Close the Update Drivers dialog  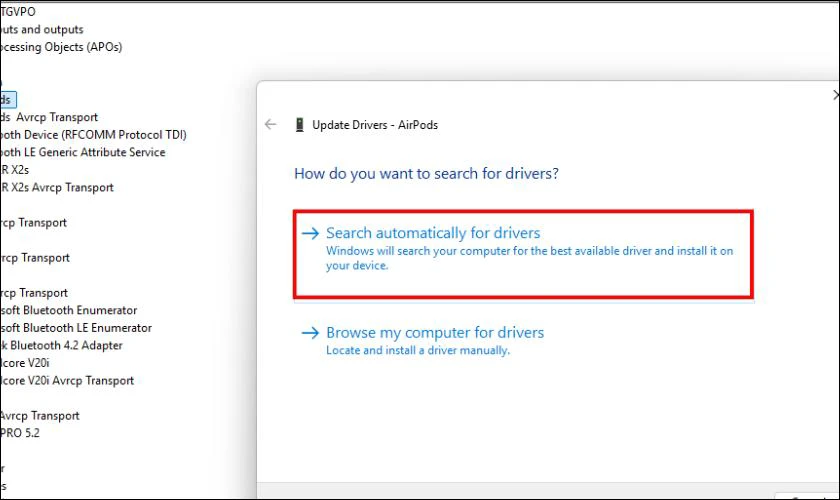coord(836,95)
